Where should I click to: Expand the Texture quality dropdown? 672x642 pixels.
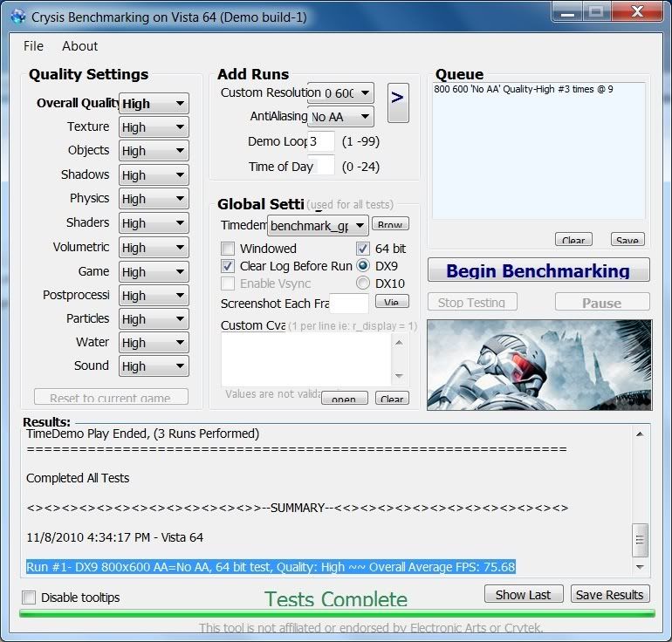point(154,127)
